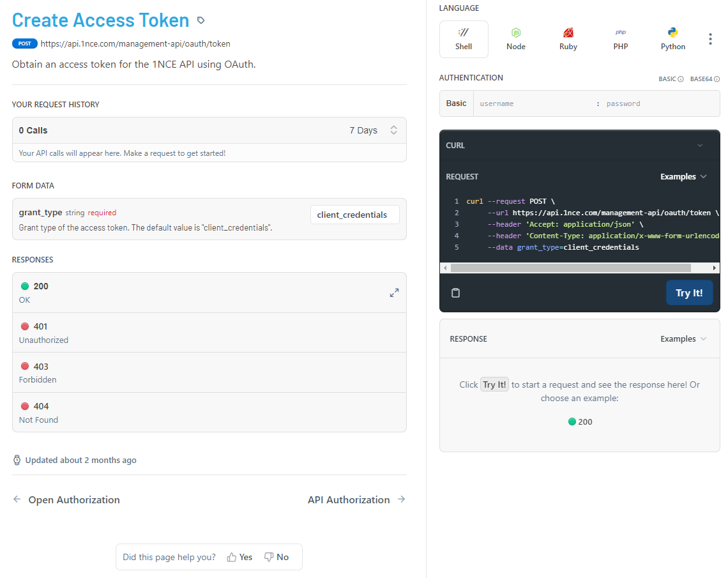Click the thumbs-down icon for No
The width and height of the screenshot is (728, 578).
pos(269,557)
